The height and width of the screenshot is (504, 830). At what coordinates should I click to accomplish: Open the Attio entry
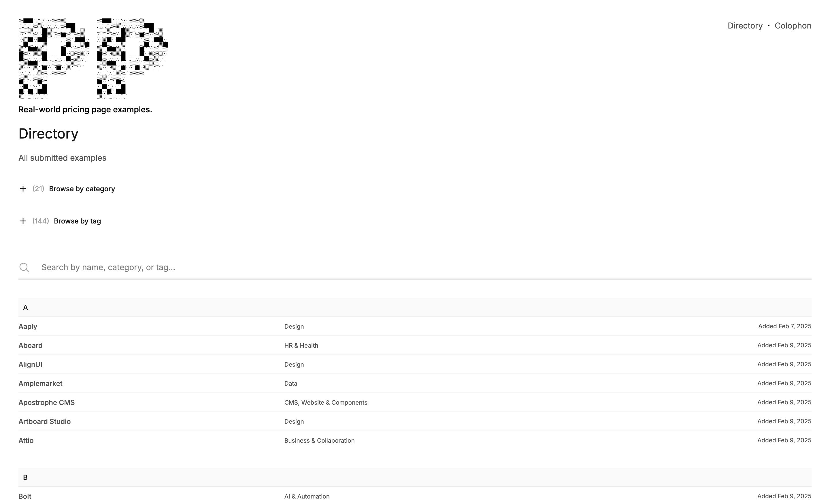point(26,441)
